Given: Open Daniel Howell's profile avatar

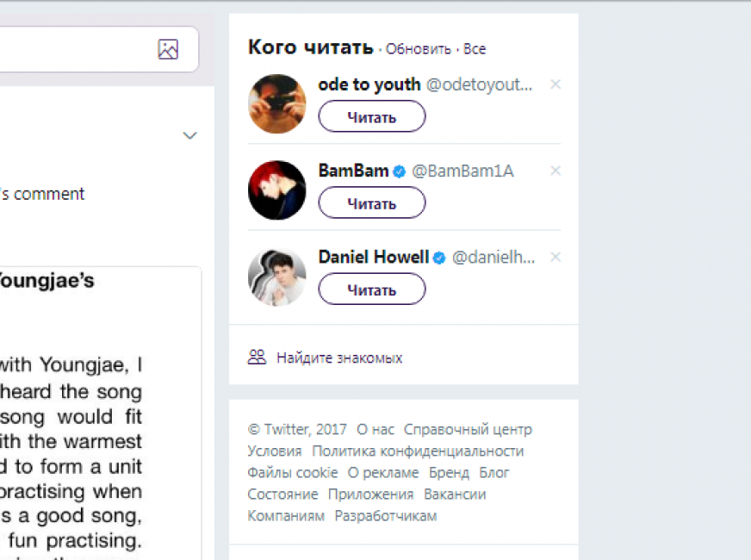Looking at the screenshot, I should point(276,277).
